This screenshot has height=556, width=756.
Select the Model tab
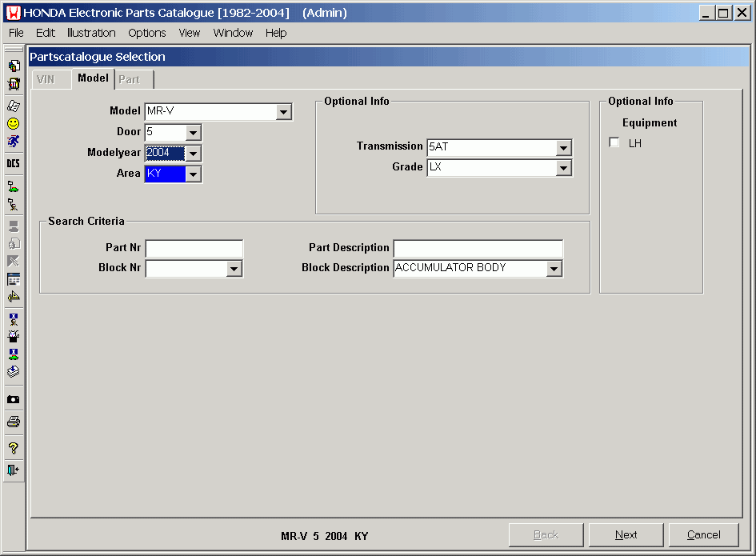click(93, 78)
